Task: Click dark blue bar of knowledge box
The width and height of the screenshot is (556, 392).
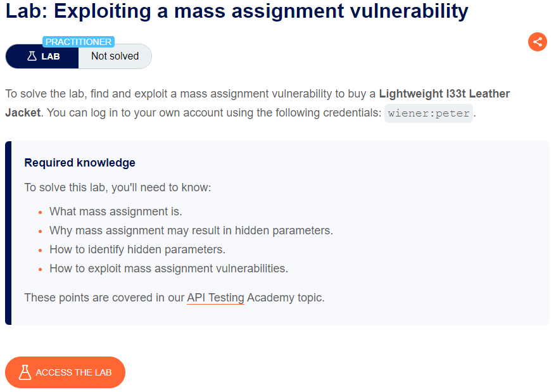Action: [x=8, y=232]
